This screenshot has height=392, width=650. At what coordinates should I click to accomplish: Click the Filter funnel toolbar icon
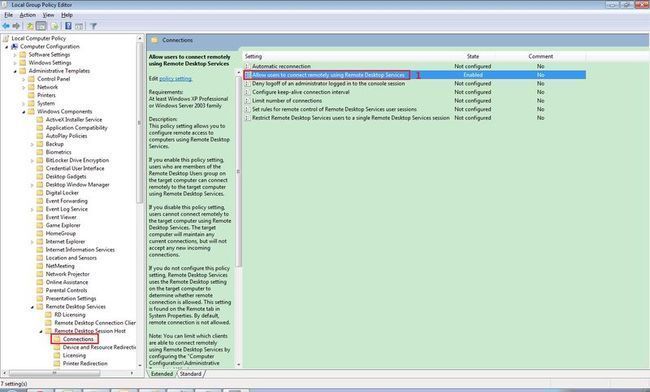tap(94, 26)
